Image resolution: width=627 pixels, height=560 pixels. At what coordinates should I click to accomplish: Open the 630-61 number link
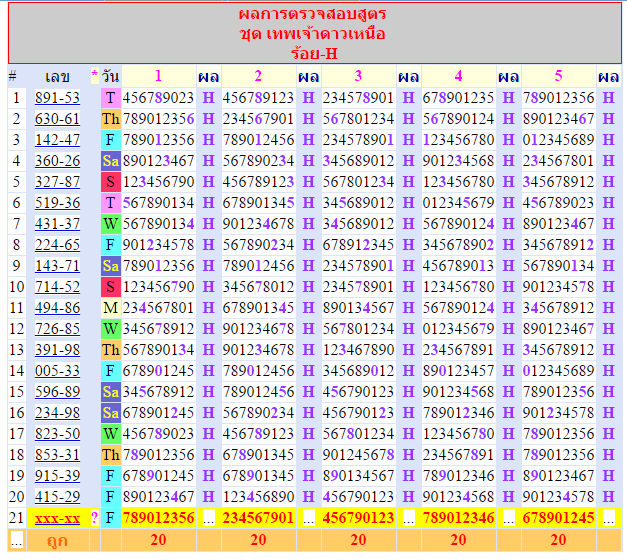[x=57, y=119]
